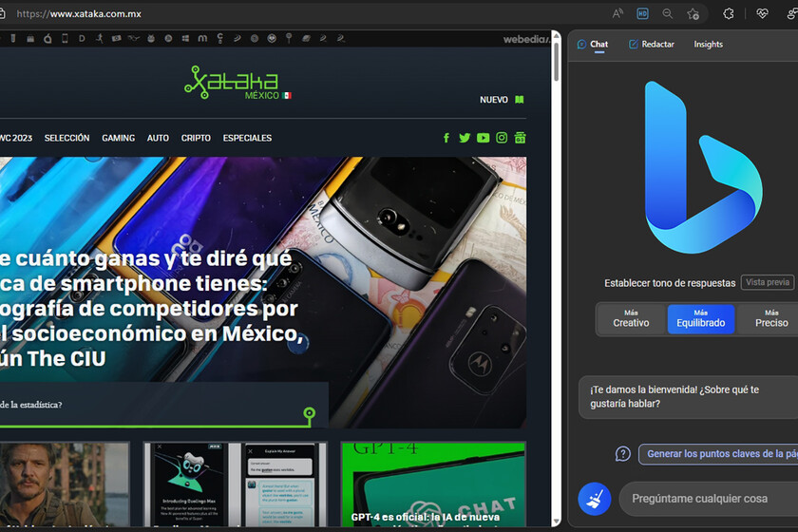Open the GAMING menu section
Image resolution: width=798 pixels, height=532 pixels.
click(x=118, y=138)
